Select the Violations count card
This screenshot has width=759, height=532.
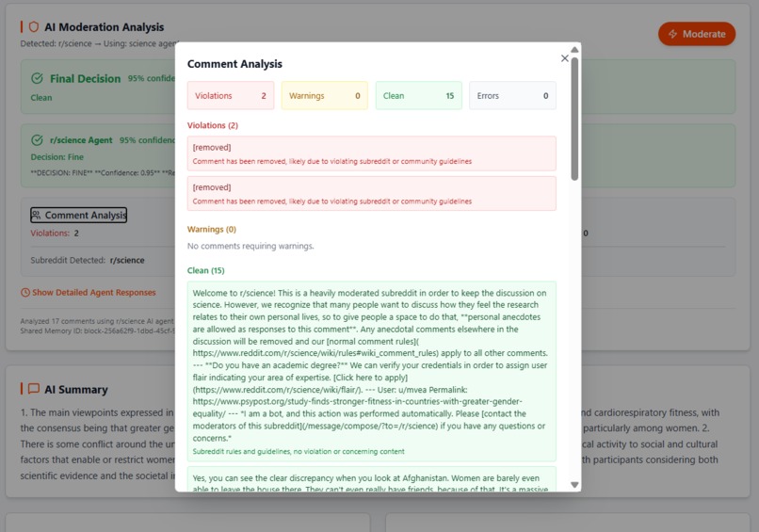click(231, 95)
